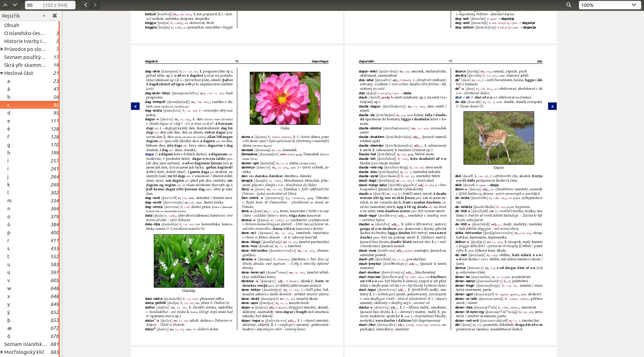
Task: Close the sidebar panel
Action: [x=55, y=16]
